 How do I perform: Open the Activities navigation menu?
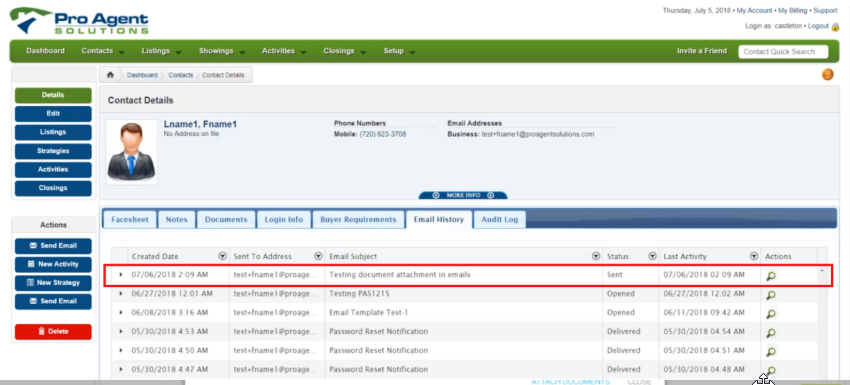tap(284, 51)
